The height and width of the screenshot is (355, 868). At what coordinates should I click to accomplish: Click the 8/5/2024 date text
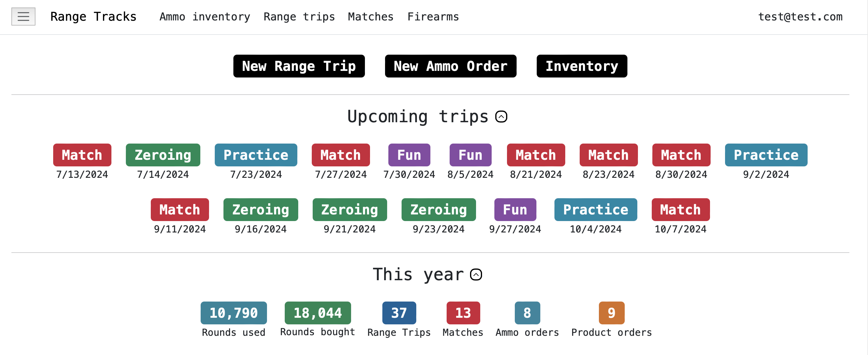point(470,174)
